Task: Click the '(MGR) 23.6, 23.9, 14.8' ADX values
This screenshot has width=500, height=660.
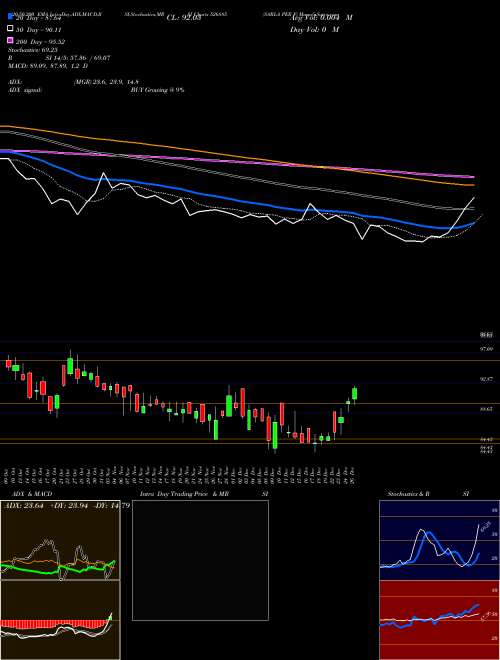Action: [x=106, y=82]
